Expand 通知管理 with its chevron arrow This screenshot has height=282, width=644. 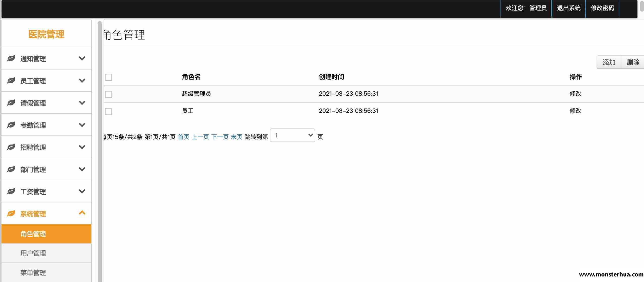(82, 58)
